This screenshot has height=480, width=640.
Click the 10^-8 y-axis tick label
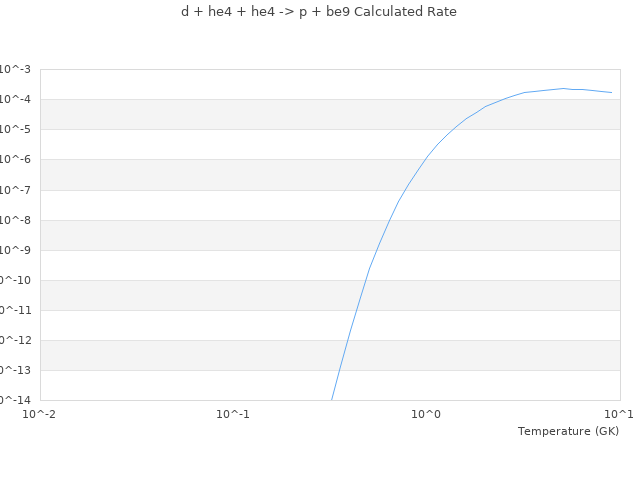[15, 220]
